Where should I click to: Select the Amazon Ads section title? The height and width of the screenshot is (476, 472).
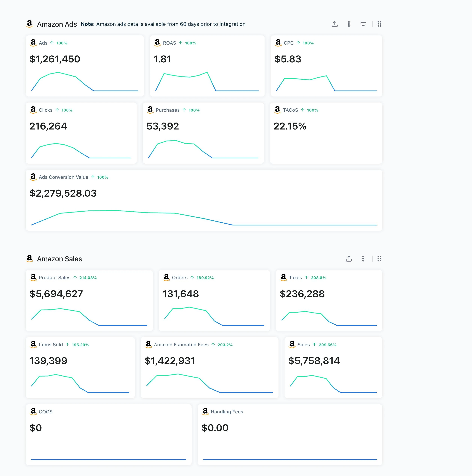[x=57, y=24]
